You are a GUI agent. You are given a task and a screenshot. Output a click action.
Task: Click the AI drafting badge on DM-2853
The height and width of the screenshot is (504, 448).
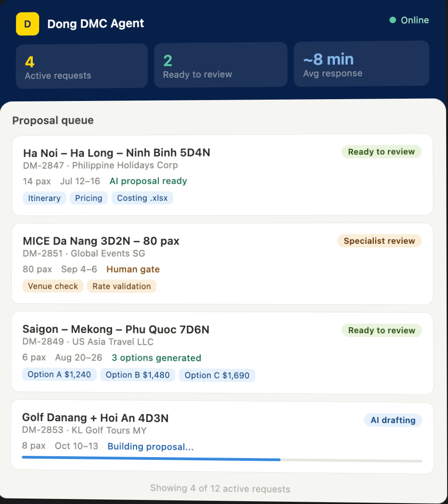click(392, 420)
